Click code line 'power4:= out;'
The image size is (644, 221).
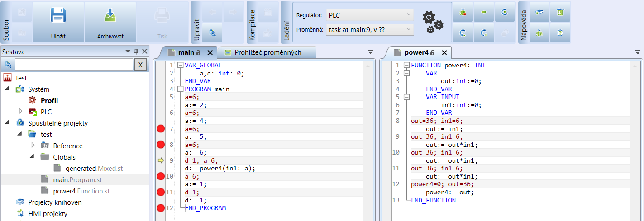[450, 192]
